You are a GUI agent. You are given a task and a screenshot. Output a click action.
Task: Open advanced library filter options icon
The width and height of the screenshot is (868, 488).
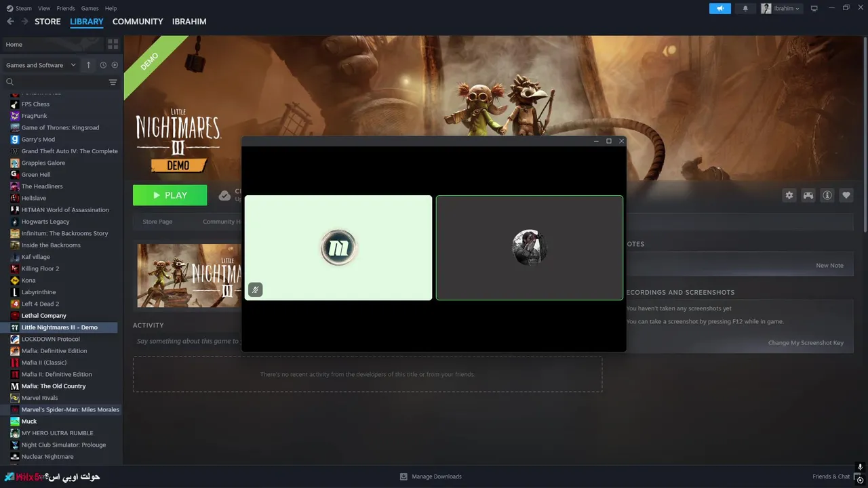[113, 82]
